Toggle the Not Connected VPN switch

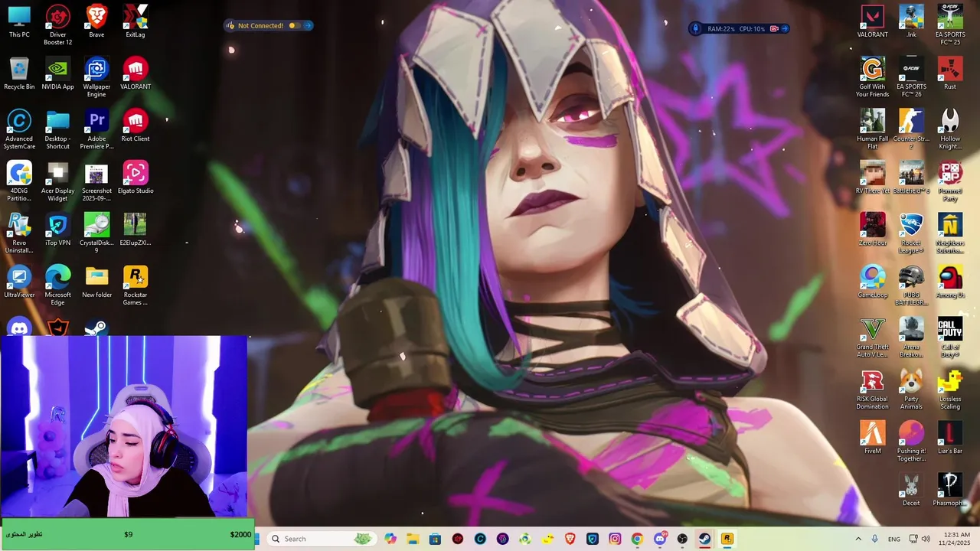295,26
